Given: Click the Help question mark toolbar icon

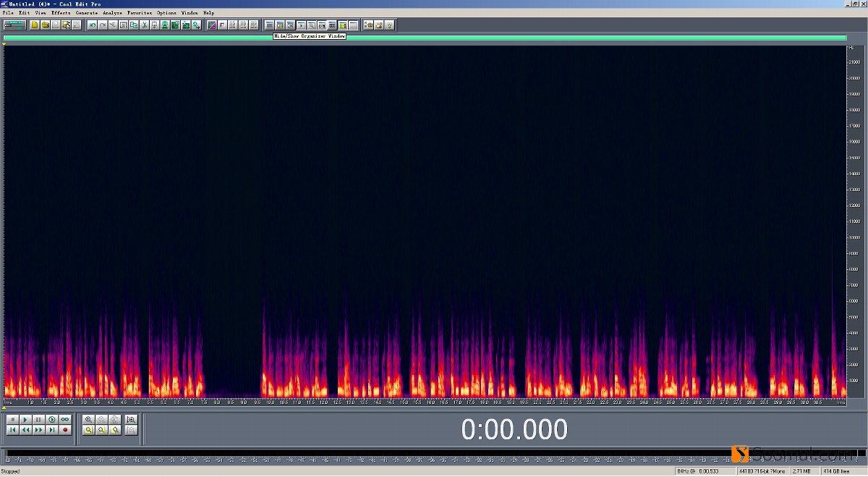Looking at the screenshot, I should point(389,25).
